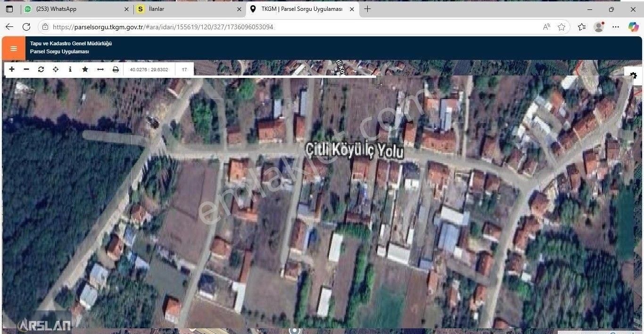Click Parsel Sorgu Uygulaması heading
The width and height of the screenshot is (644, 334).
(x=59, y=51)
